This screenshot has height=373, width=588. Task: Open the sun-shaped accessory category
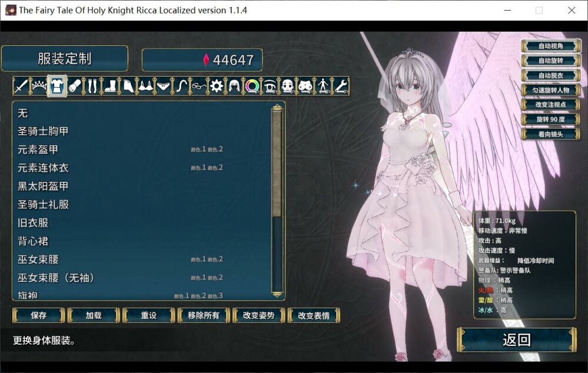point(217,86)
